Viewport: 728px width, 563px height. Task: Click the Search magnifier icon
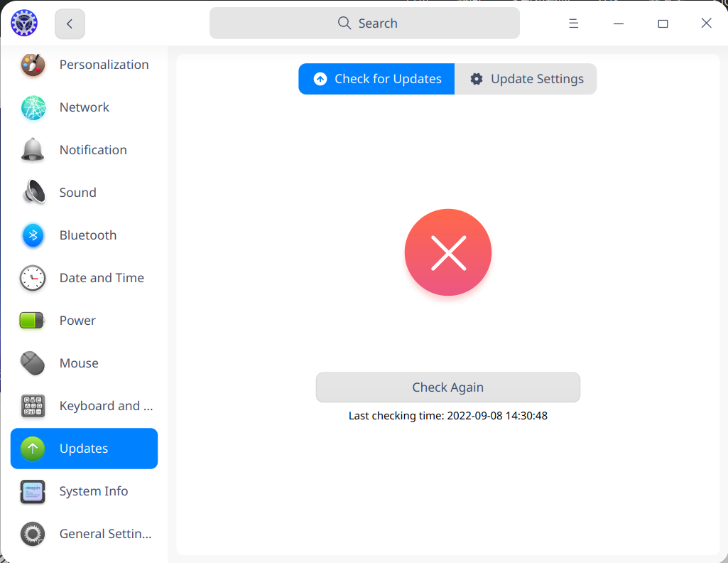pos(344,23)
